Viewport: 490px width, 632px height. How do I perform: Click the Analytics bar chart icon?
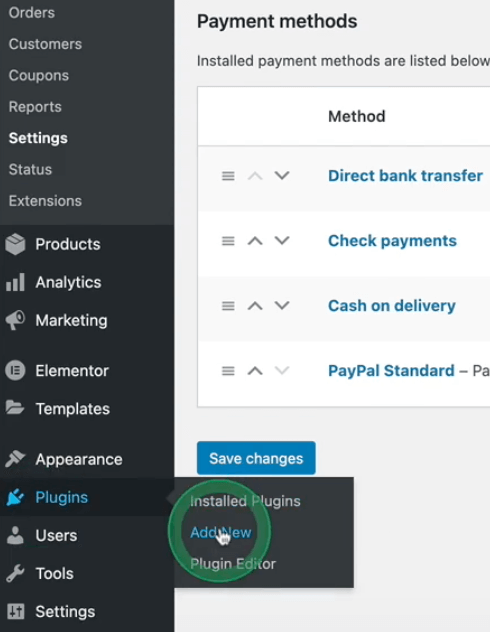tap(15, 282)
